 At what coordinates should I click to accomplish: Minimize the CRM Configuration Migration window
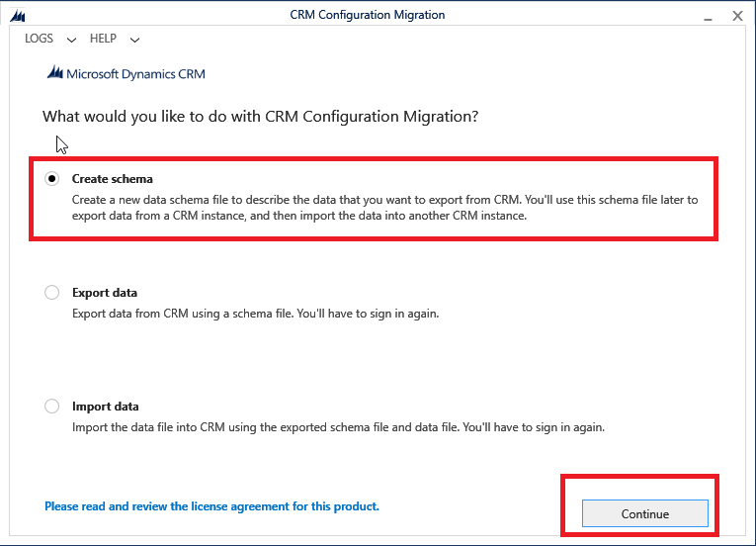[x=704, y=16]
